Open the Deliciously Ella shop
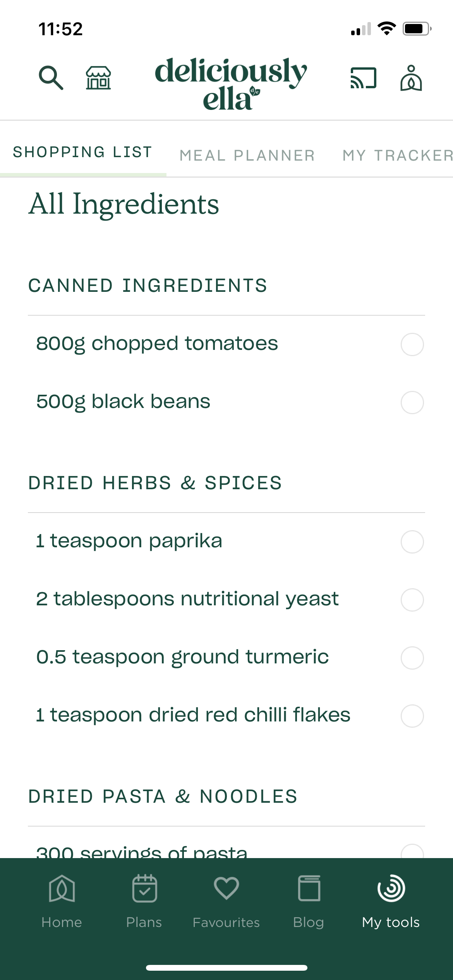The width and height of the screenshot is (453, 980). coord(99,77)
